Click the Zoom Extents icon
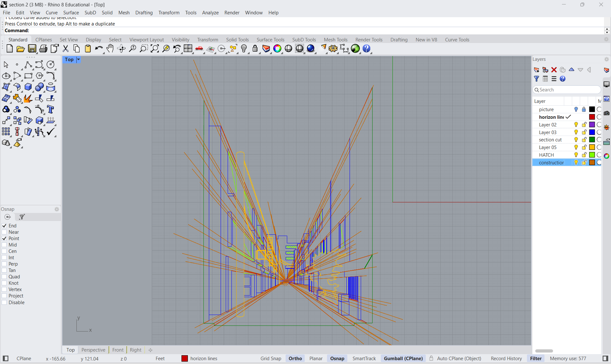The height and width of the screenshot is (364, 611). point(155,48)
